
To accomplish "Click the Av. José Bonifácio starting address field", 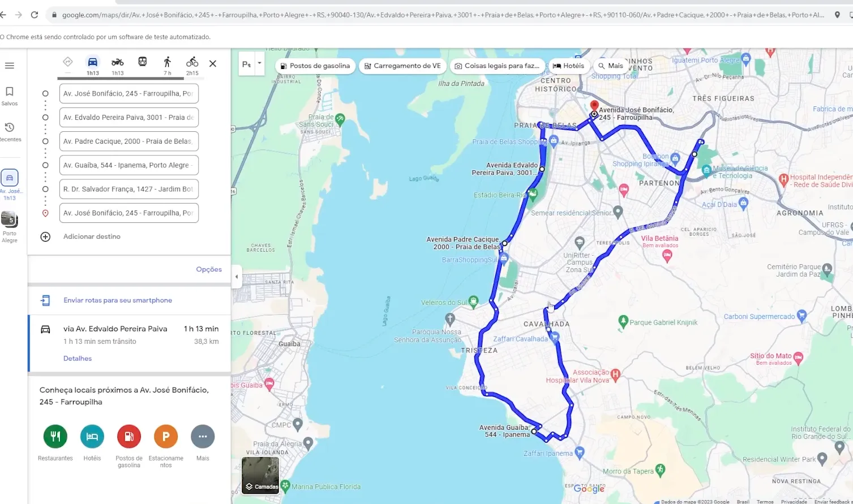I will coord(128,93).
